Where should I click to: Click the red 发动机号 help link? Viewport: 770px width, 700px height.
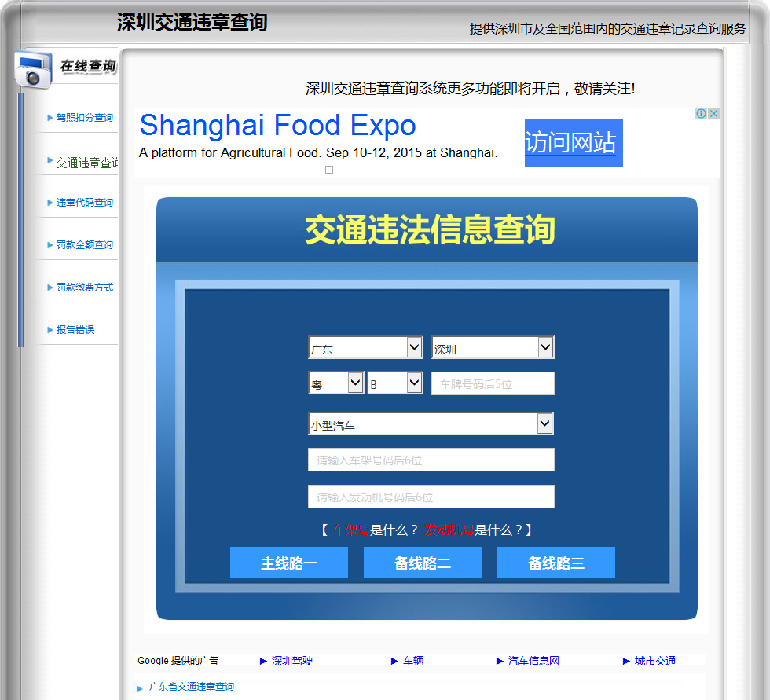[x=449, y=530]
